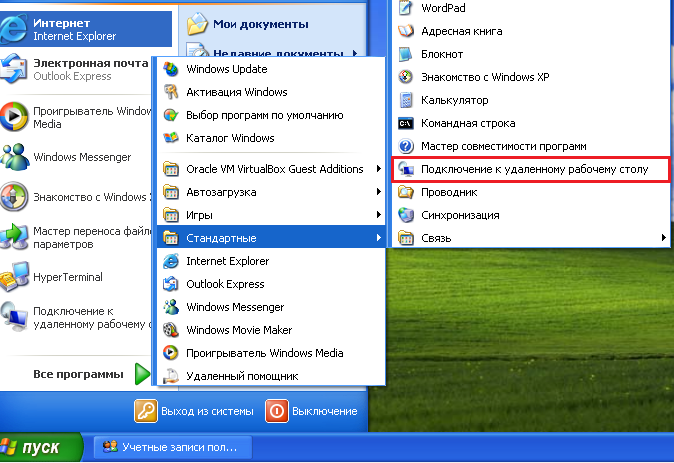Screen dimensions: 674x463
Task: Expand the Недавние документы arrow
Action: [x=355, y=53]
